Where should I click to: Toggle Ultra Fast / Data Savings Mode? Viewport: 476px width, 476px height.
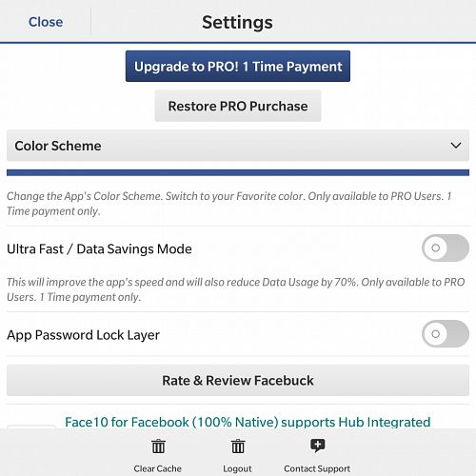(x=446, y=248)
